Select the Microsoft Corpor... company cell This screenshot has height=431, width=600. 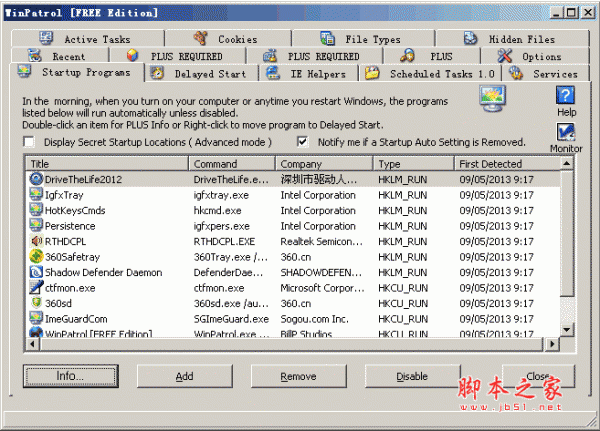323,288
